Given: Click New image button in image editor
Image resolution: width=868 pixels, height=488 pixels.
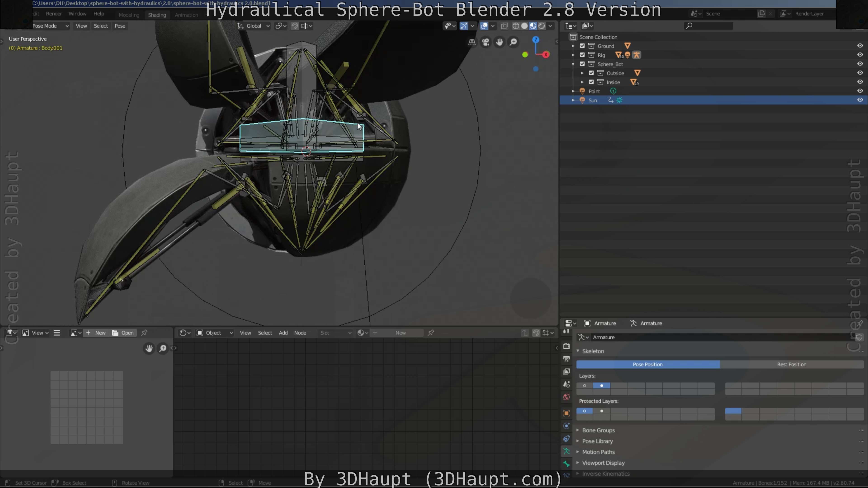Looking at the screenshot, I should pos(96,333).
